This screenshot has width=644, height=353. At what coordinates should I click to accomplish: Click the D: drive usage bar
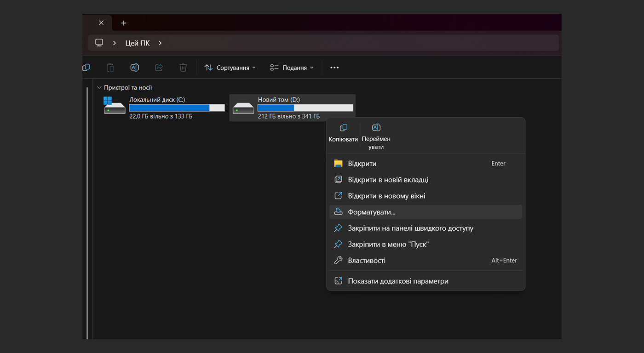tap(305, 108)
